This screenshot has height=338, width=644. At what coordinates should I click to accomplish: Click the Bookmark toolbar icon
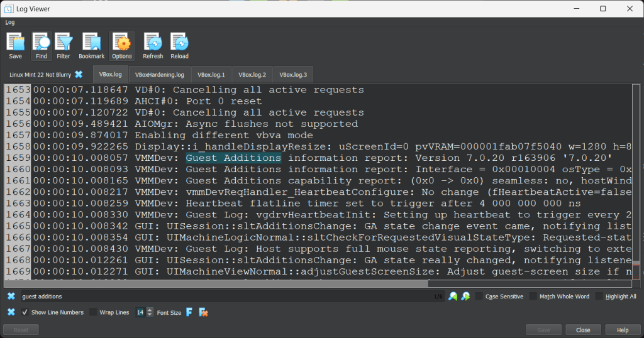coord(92,46)
